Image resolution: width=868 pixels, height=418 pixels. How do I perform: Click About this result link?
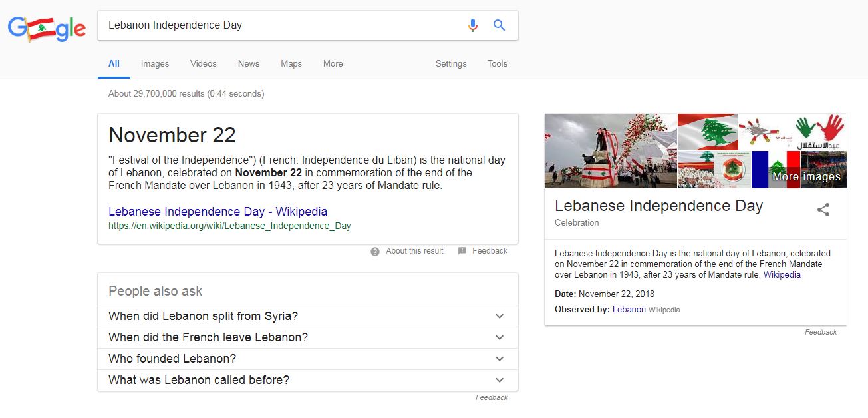coord(414,251)
